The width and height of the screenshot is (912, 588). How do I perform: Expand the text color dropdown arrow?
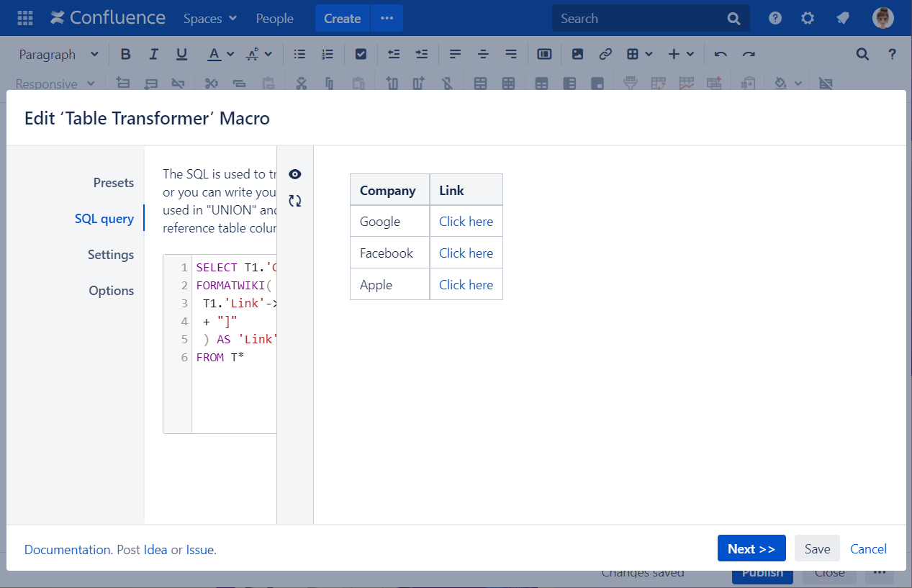tap(230, 54)
